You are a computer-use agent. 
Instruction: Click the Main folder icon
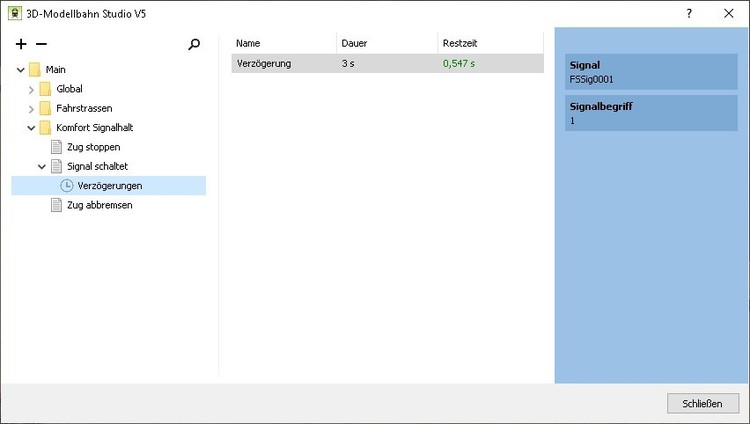click(x=34, y=70)
